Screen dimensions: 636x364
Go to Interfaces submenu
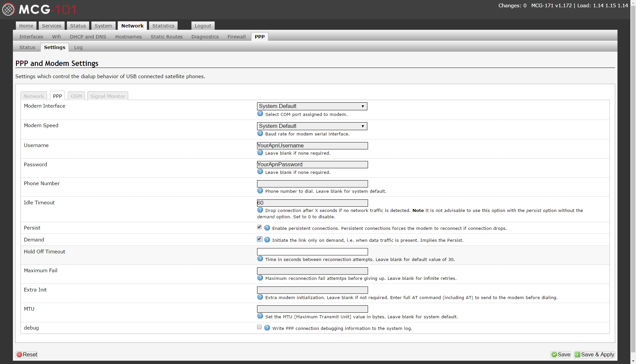(31, 37)
